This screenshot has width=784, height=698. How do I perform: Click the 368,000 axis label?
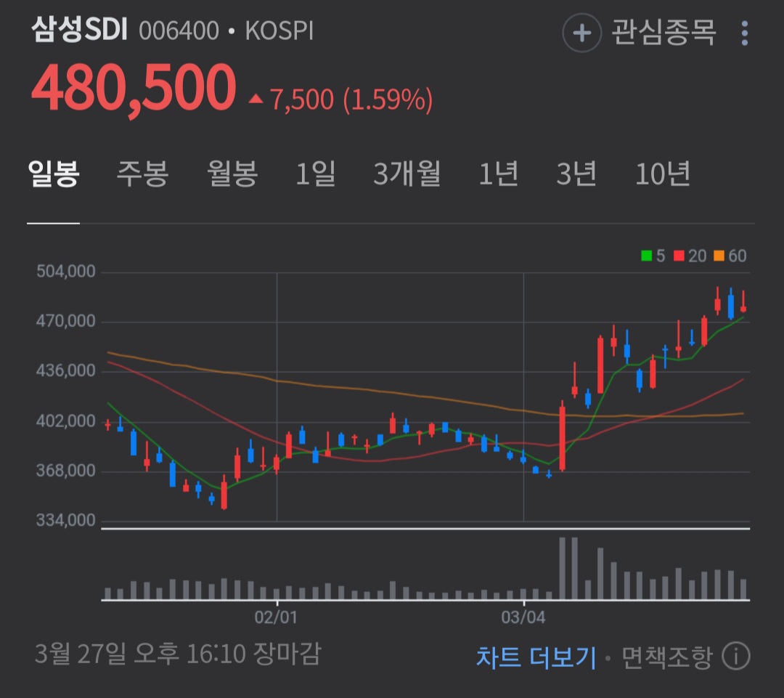[x=65, y=471]
